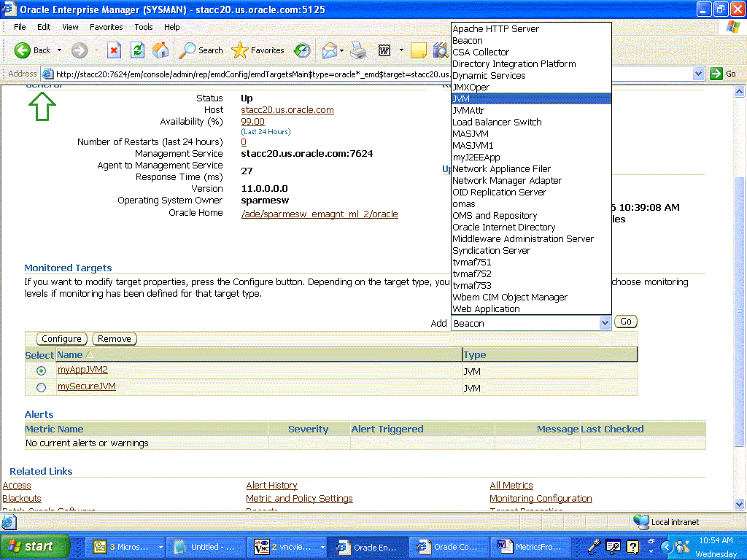Click the page scrollbar up arrow
This screenshot has height=560, width=747.
tap(739, 91)
